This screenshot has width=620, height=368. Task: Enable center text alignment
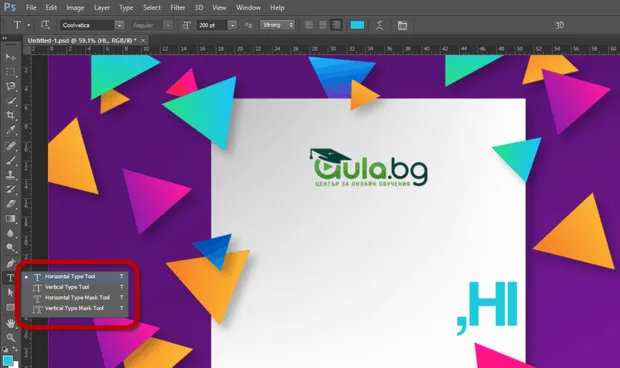[323, 25]
